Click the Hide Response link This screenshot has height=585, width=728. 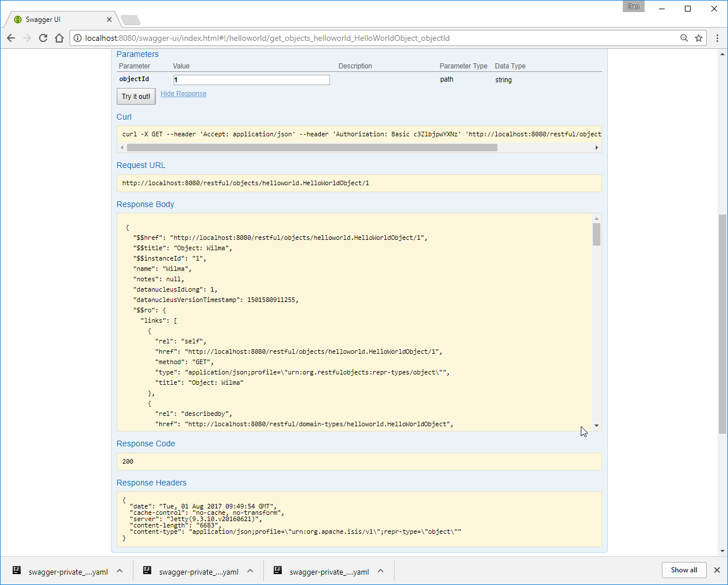click(183, 94)
